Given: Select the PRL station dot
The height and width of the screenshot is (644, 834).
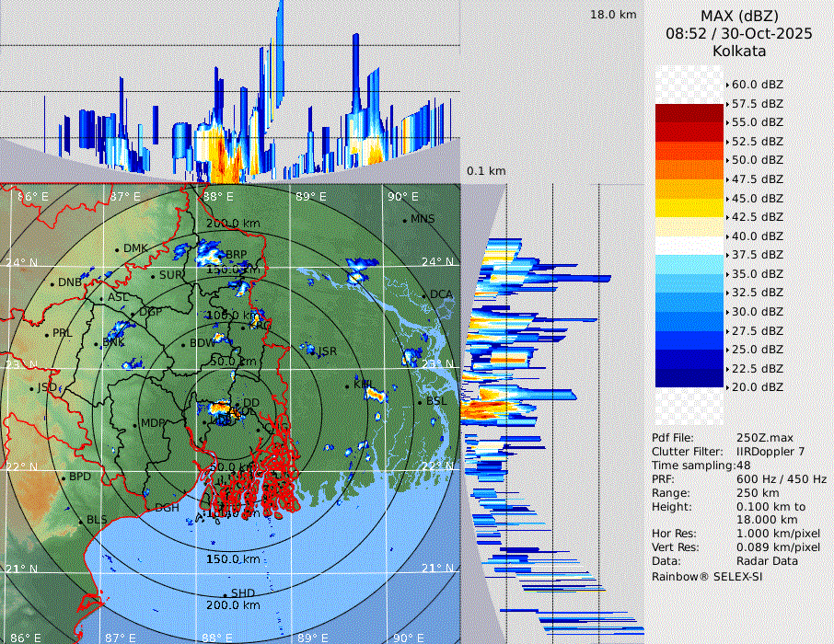Looking at the screenshot, I should pyautogui.click(x=46, y=334).
